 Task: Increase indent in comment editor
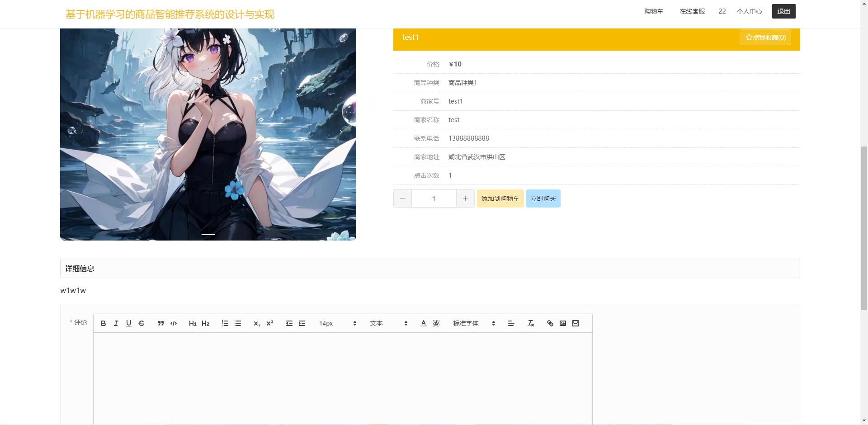coord(302,323)
